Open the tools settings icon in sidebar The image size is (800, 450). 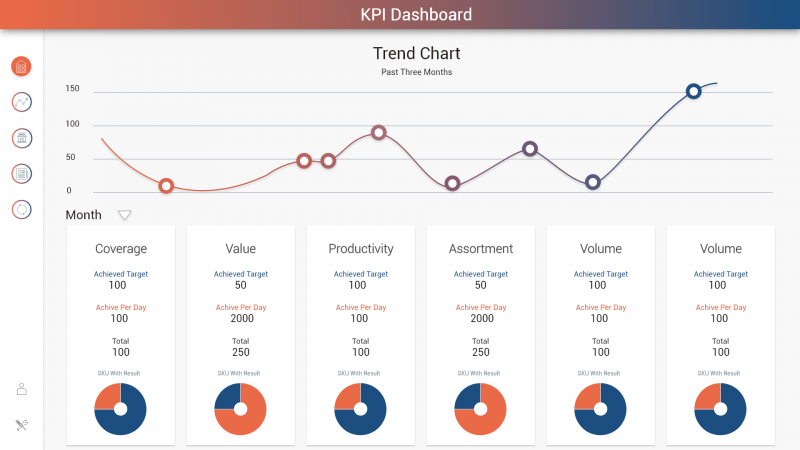click(x=21, y=425)
